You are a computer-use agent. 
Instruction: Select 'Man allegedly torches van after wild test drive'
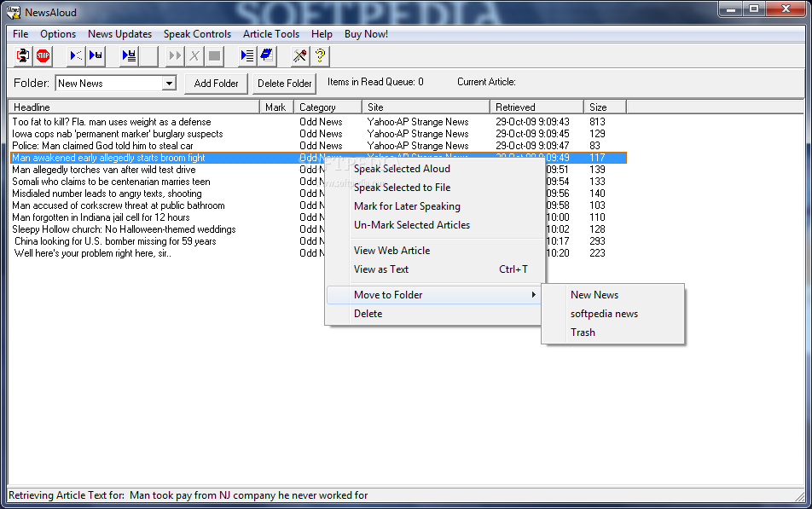pos(103,170)
